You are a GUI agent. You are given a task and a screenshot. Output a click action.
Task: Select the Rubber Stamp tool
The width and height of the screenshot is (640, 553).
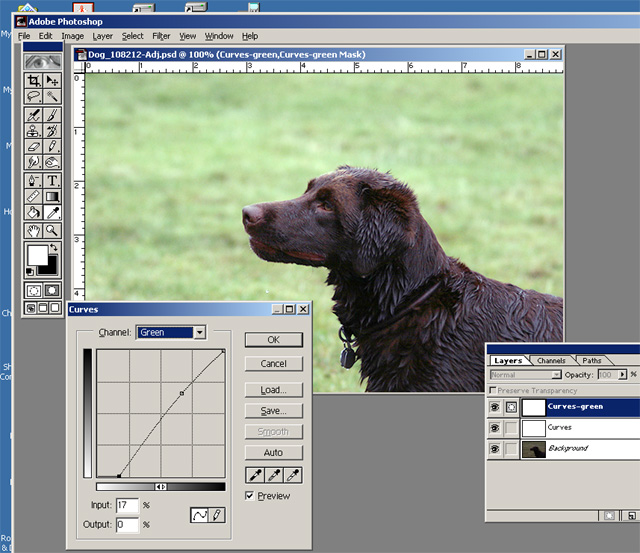click(33, 131)
